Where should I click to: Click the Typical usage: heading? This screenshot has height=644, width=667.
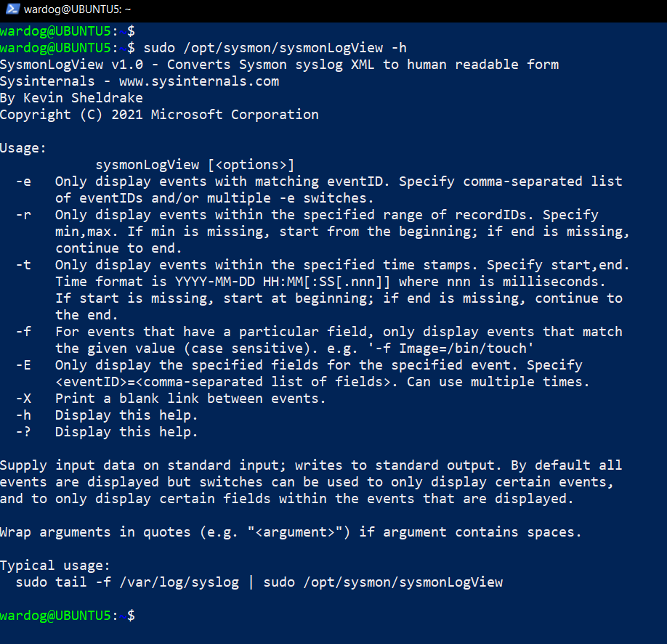(x=55, y=566)
